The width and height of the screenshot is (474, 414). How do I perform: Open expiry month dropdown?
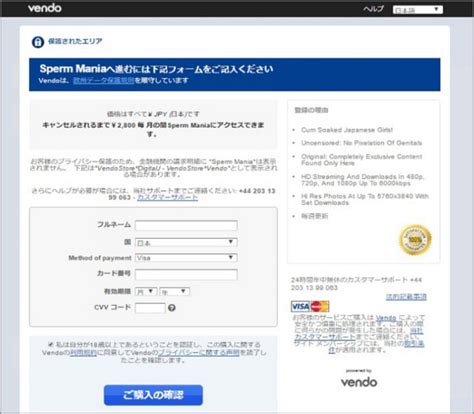click(x=146, y=292)
